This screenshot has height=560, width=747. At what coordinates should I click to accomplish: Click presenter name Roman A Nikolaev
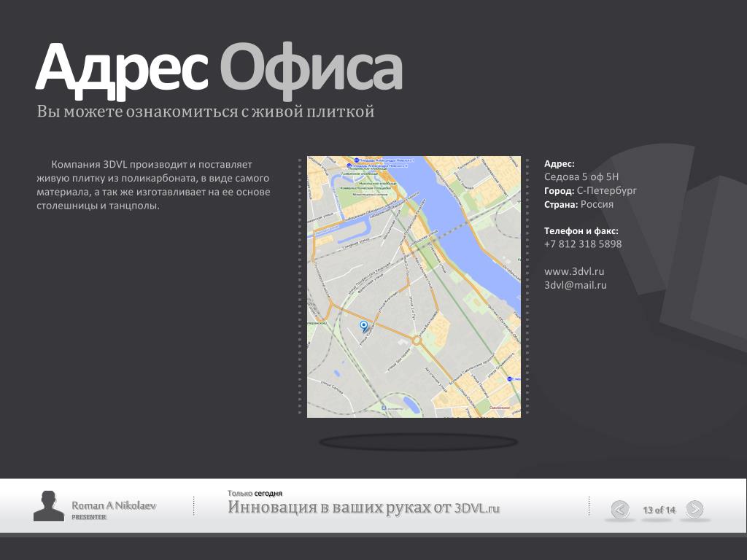[114, 505]
